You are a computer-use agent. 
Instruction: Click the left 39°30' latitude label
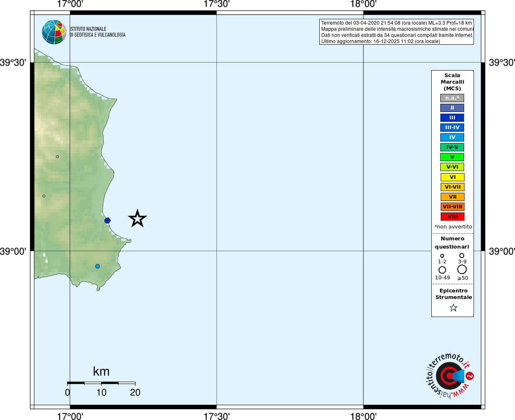pyautogui.click(x=13, y=63)
